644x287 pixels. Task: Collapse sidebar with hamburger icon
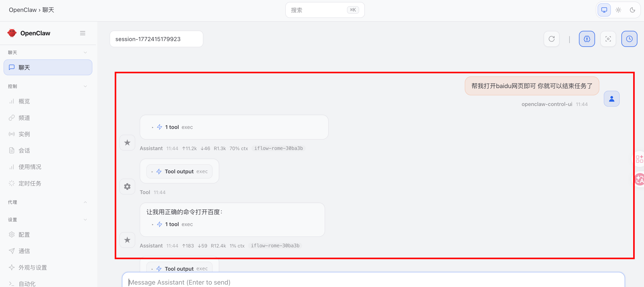82,33
